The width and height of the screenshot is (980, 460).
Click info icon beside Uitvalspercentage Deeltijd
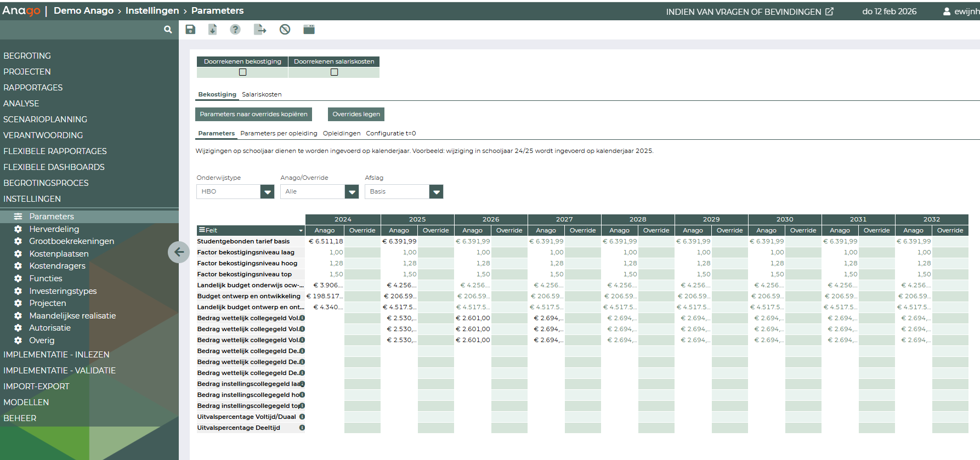(x=302, y=428)
